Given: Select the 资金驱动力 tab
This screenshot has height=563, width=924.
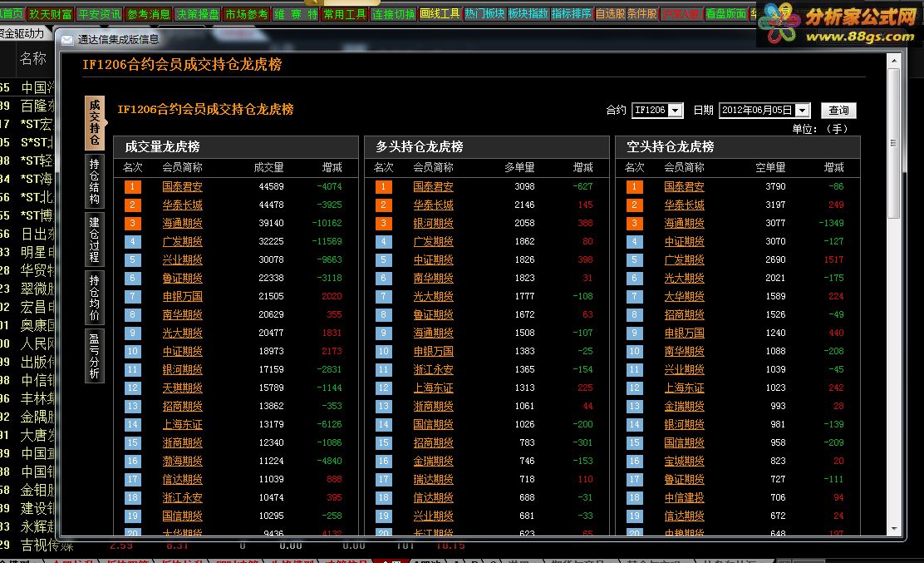Looking at the screenshot, I should (x=22, y=33).
